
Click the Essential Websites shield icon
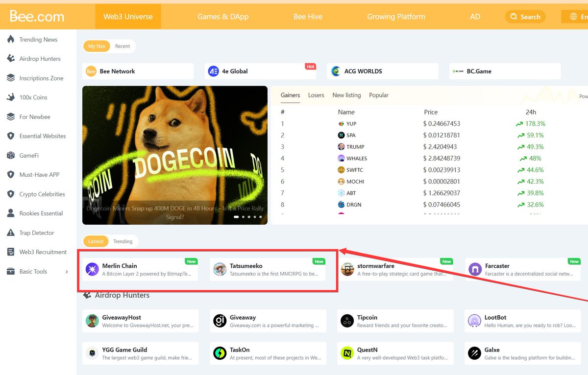tap(11, 136)
